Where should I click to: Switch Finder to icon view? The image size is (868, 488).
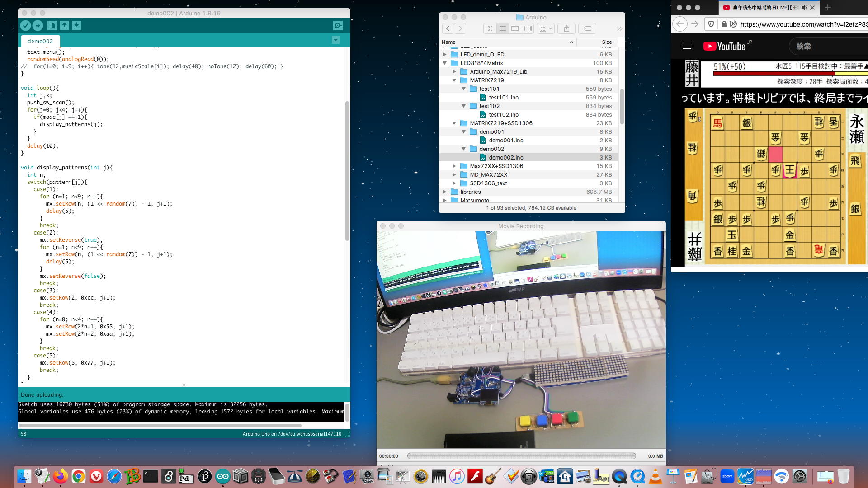[x=490, y=28]
